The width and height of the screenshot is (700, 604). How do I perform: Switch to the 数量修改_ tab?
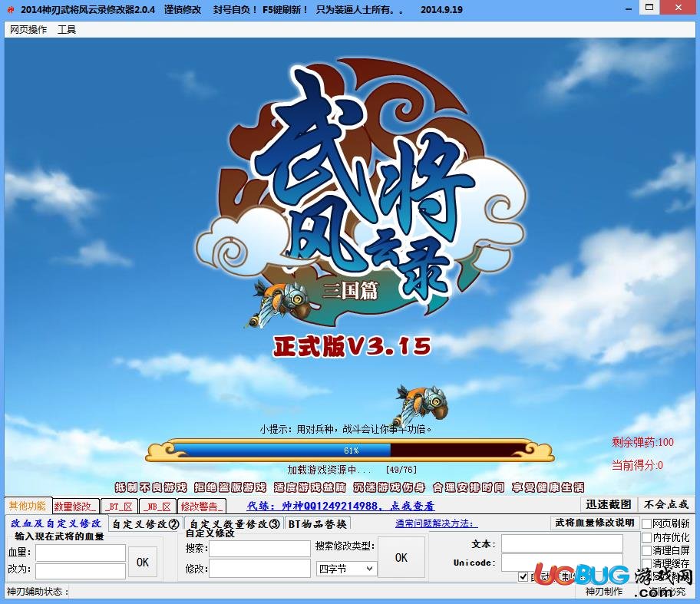click(x=75, y=507)
